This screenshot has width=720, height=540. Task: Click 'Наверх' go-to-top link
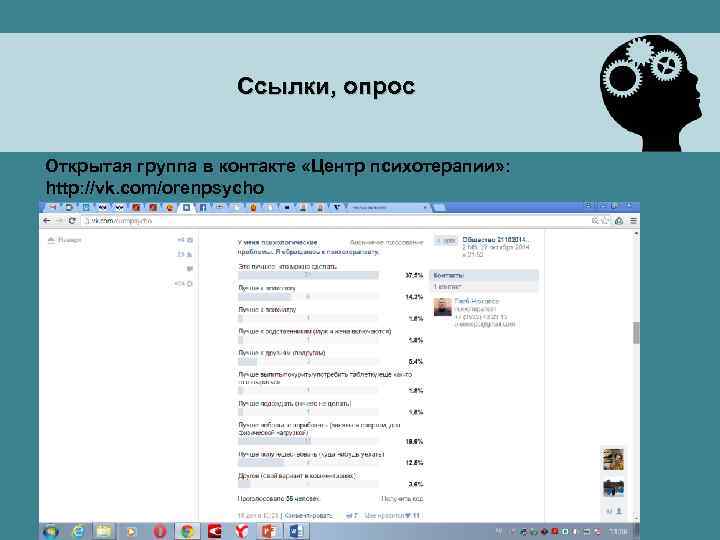[x=65, y=240]
